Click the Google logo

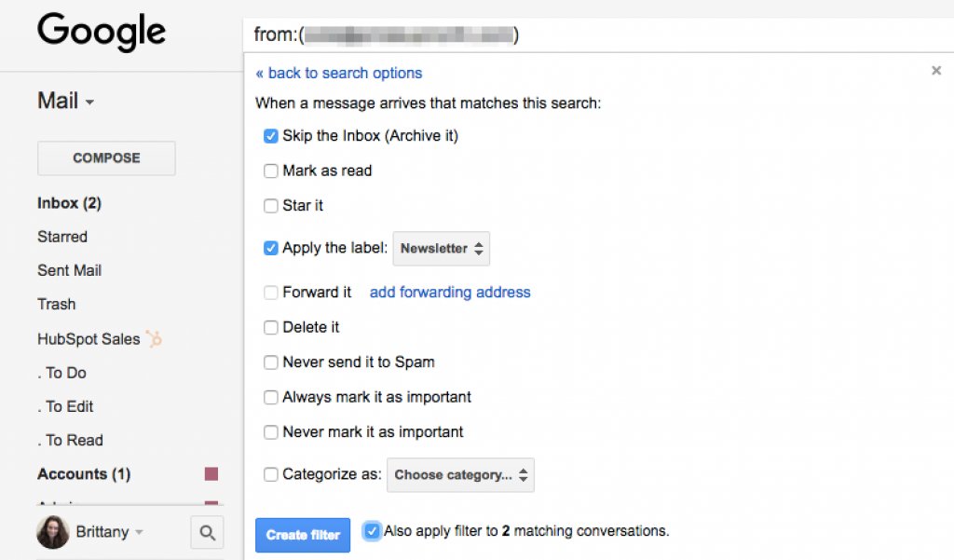tap(101, 33)
